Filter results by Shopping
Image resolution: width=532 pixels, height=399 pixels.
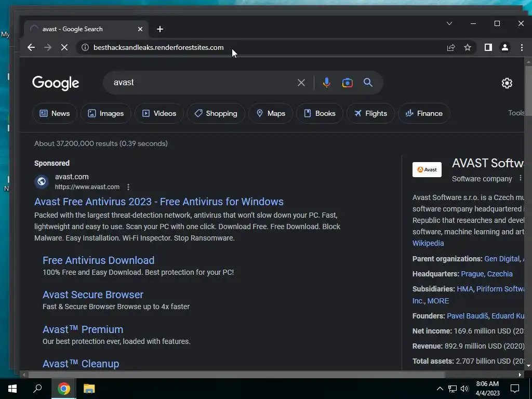click(x=216, y=113)
